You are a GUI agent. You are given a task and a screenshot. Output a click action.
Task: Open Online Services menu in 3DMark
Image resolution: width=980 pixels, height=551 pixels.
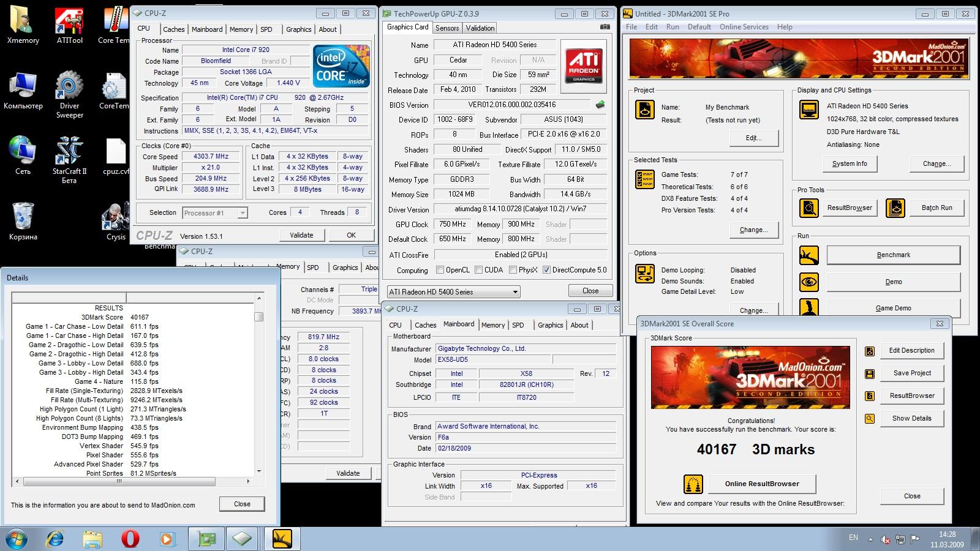coord(744,27)
